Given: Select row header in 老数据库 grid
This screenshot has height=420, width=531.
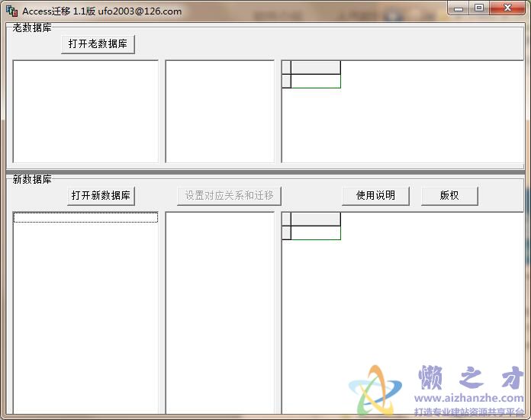Looking at the screenshot, I should coord(287,82).
